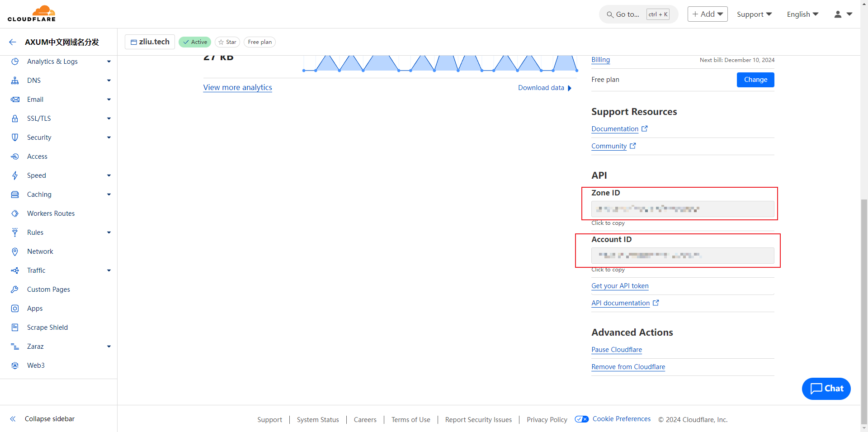This screenshot has height=432, width=868.
Task: Open the Go to search field
Action: point(638,14)
